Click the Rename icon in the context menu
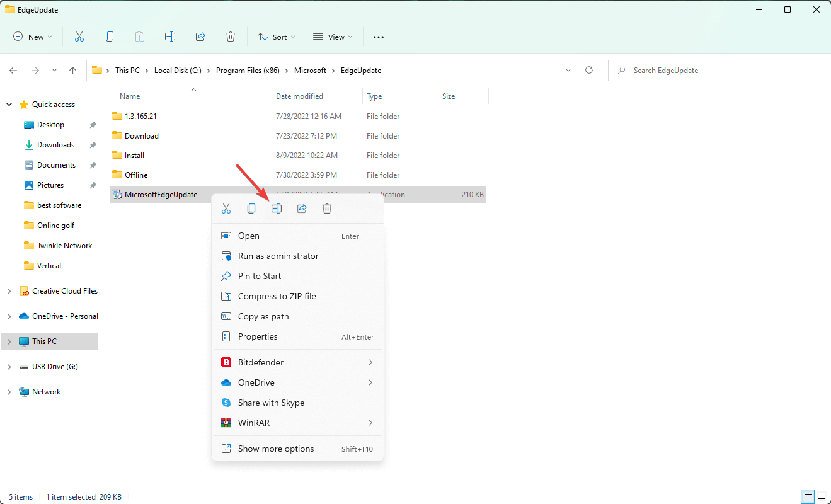 [x=277, y=208]
